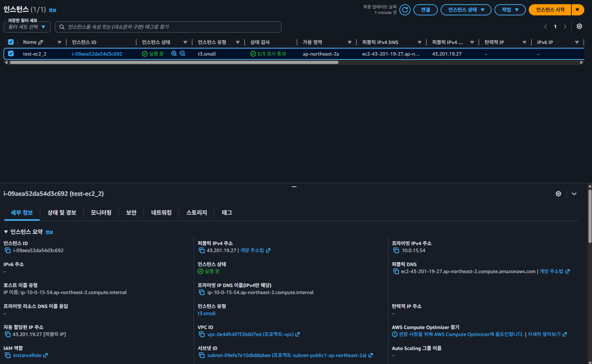The height and width of the screenshot is (364, 592).
Task: Sort by Name column arrow
Action: click(x=59, y=42)
